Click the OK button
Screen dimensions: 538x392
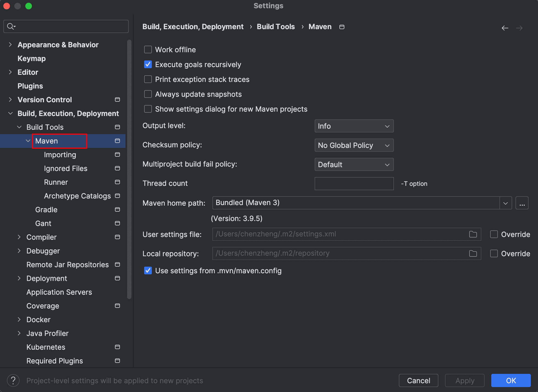(x=511, y=380)
